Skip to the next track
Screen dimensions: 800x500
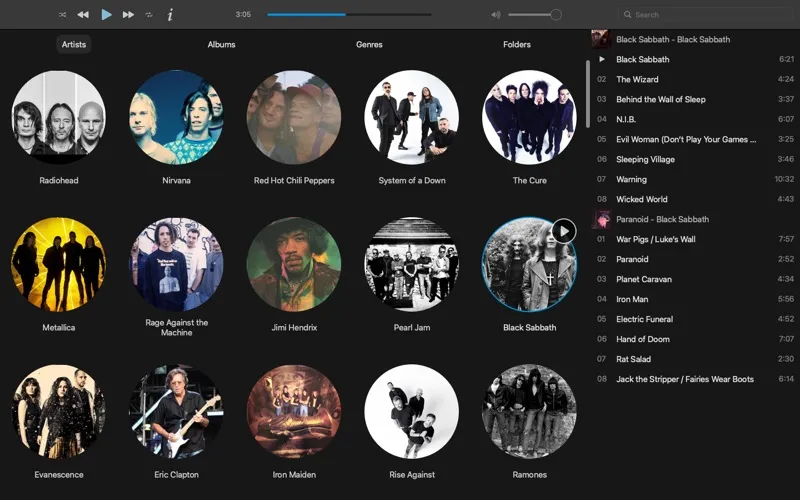(x=128, y=15)
